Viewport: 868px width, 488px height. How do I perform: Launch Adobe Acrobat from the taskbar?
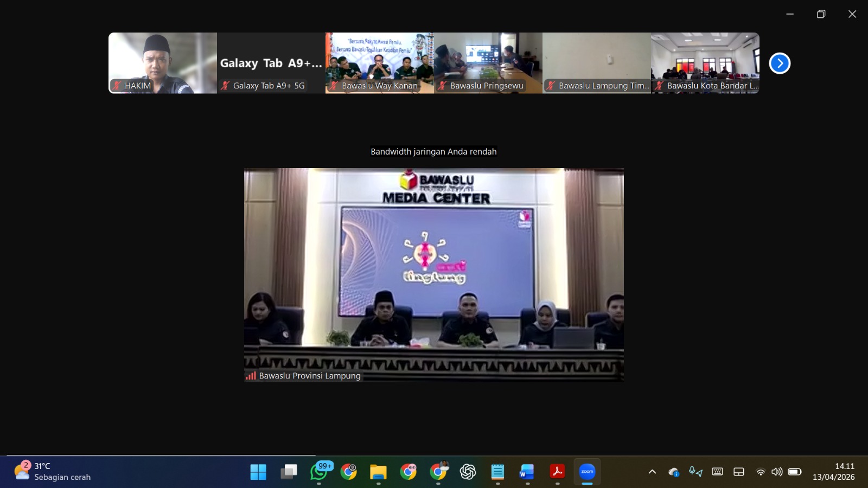click(557, 472)
